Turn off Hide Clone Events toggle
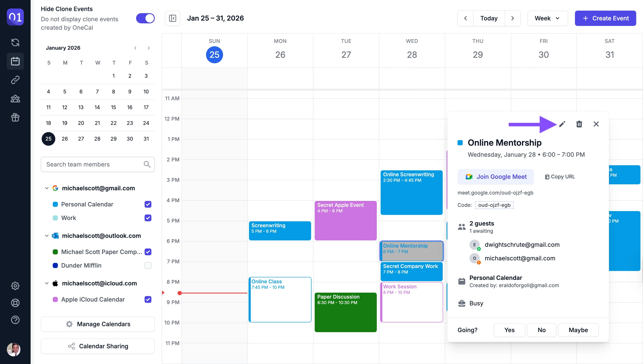643x364 pixels. tap(145, 18)
